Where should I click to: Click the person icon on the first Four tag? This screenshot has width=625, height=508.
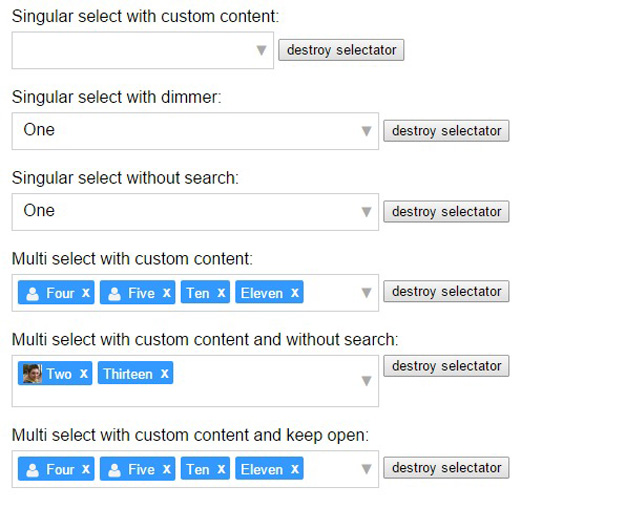(x=33, y=293)
